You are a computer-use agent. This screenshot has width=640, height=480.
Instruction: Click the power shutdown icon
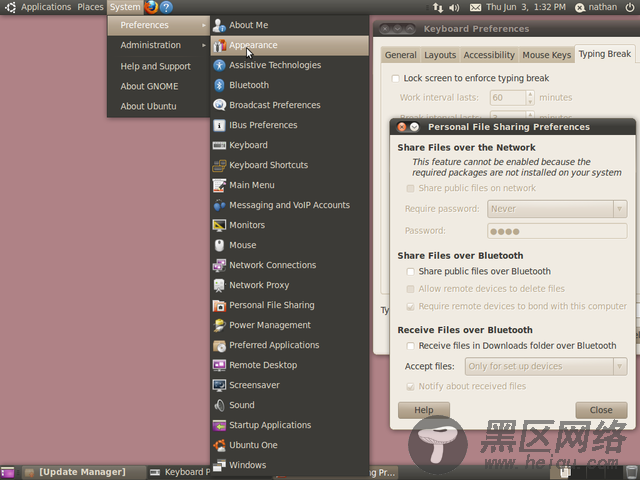pyautogui.click(x=630, y=7)
